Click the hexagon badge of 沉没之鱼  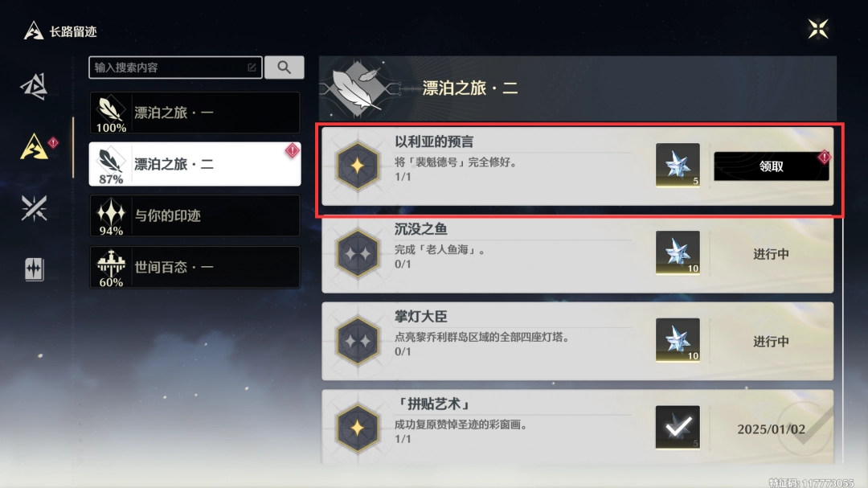click(358, 253)
